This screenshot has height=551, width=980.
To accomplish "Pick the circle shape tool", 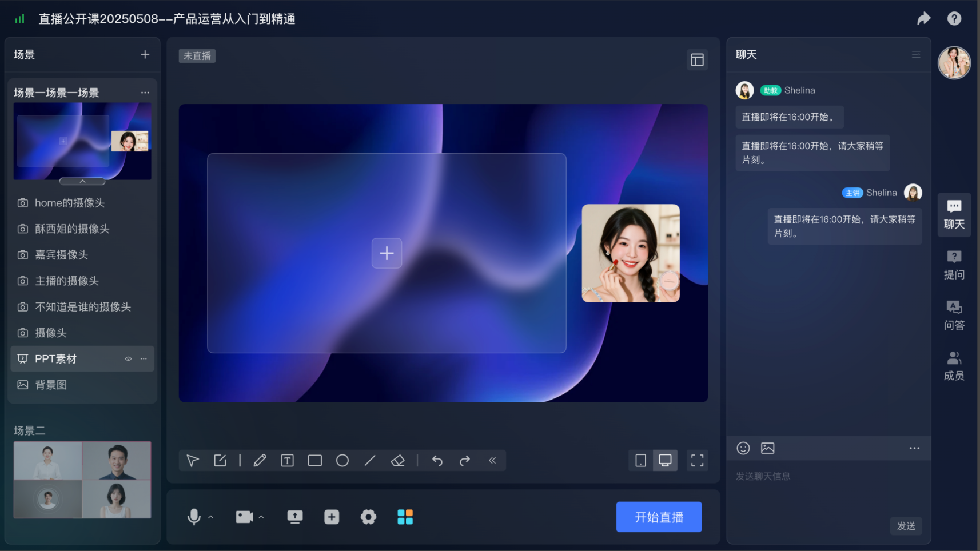I will [342, 461].
